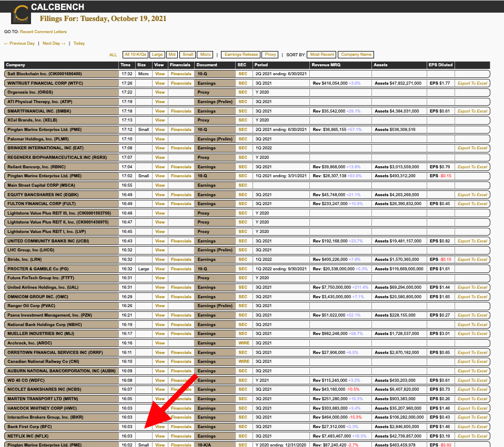Filter by All 10-K/Qs
The height and width of the screenshot is (447, 504).
pos(135,55)
